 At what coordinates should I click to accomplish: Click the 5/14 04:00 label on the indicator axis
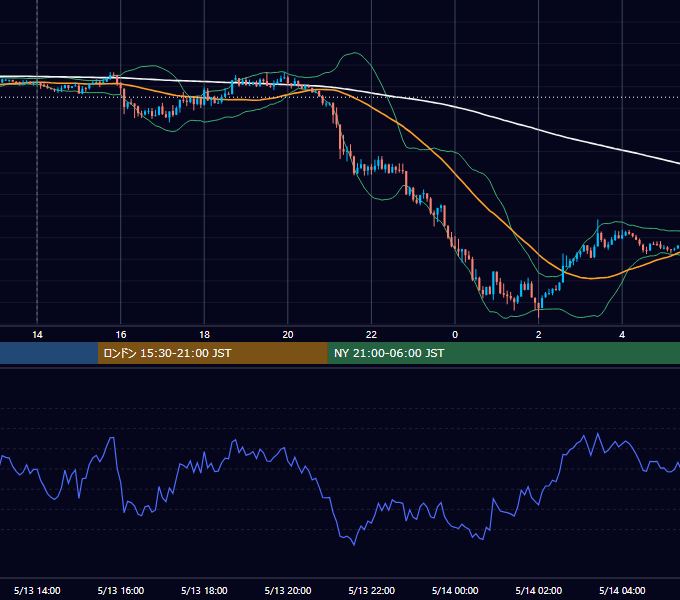[x=622, y=590]
